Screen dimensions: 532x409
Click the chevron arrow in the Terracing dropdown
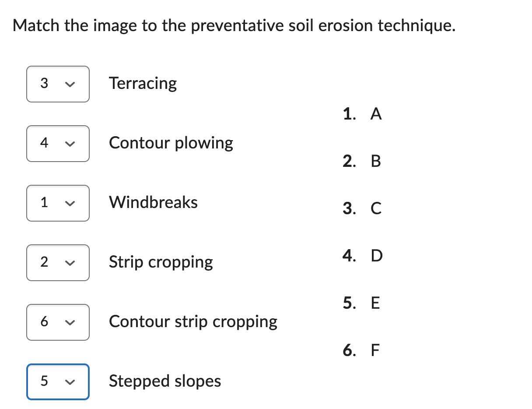tap(68, 84)
